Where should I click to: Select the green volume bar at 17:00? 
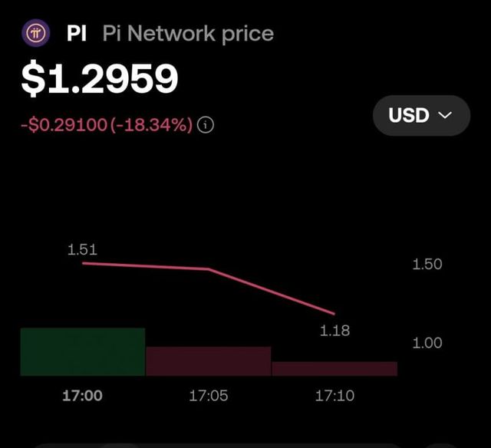[x=82, y=351]
